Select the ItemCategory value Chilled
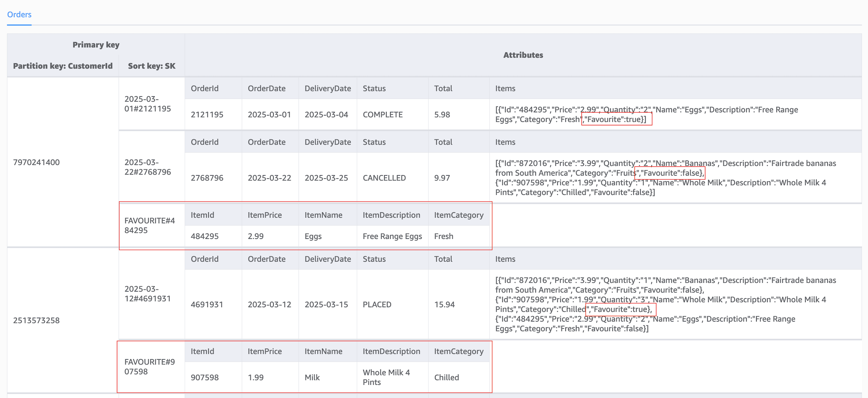 click(446, 377)
